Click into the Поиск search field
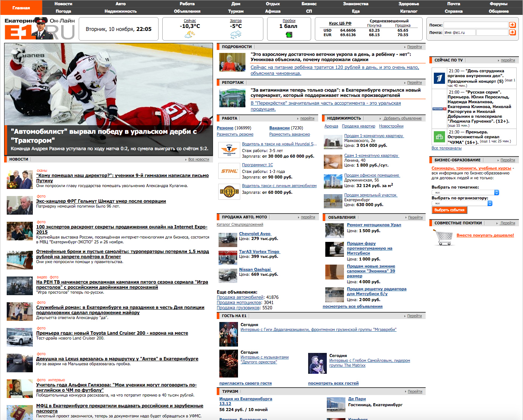523x420 pixels. click(x=476, y=25)
